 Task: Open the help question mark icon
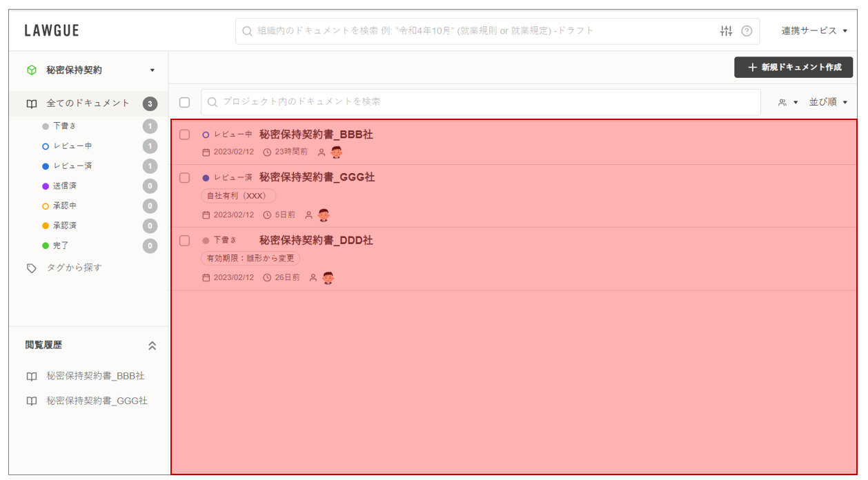pyautogui.click(x=747, y=31)
